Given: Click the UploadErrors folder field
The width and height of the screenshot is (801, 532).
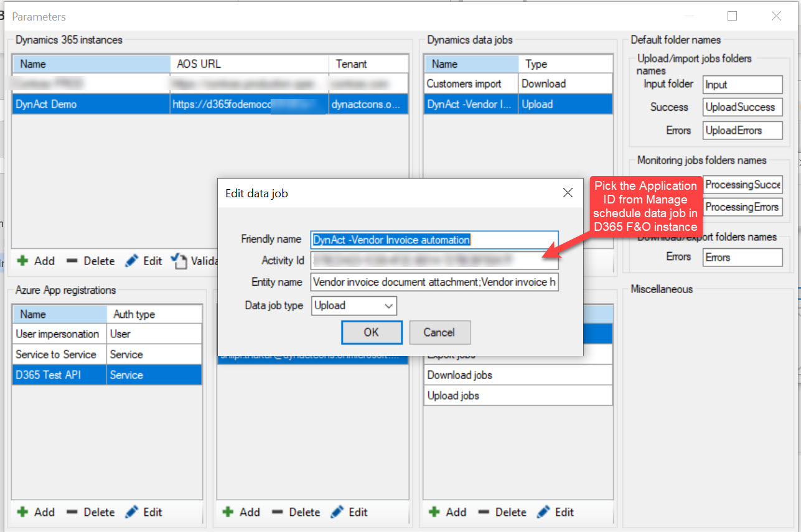Looking at the screenshot, I should pos(742,130).
